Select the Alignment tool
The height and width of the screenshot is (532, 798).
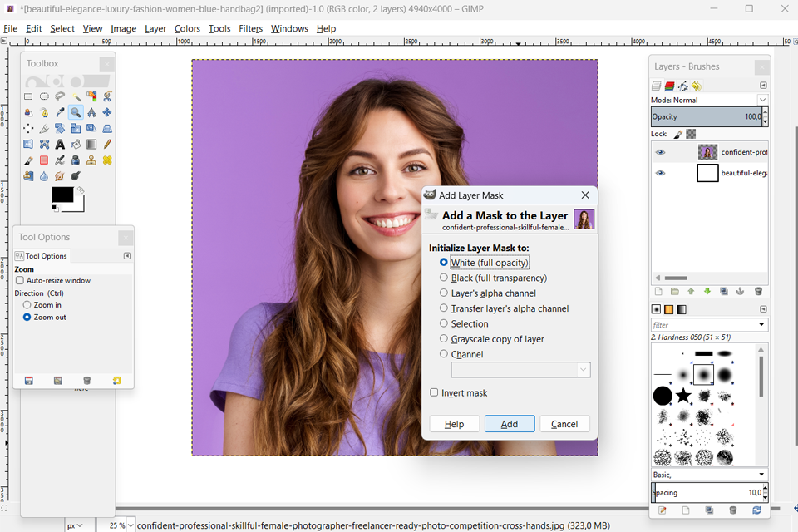point(28,128)
